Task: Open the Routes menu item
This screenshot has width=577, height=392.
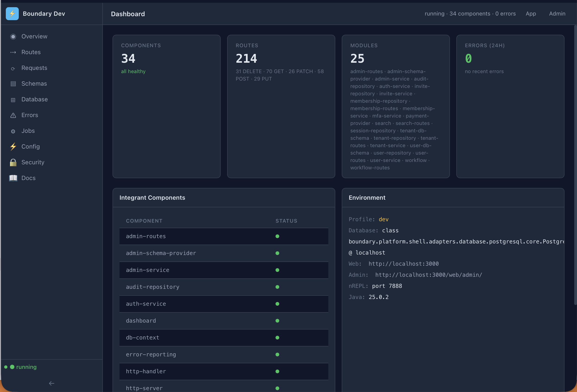Action: coord(52,52)
